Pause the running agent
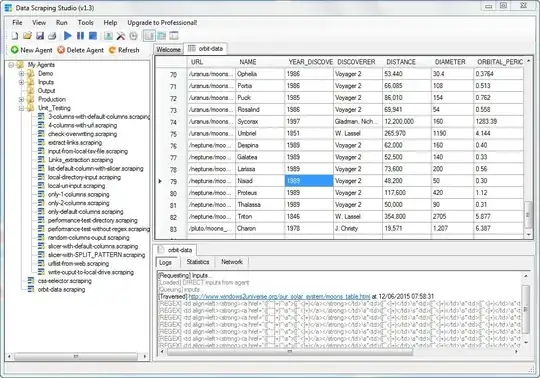 [80, 36]
